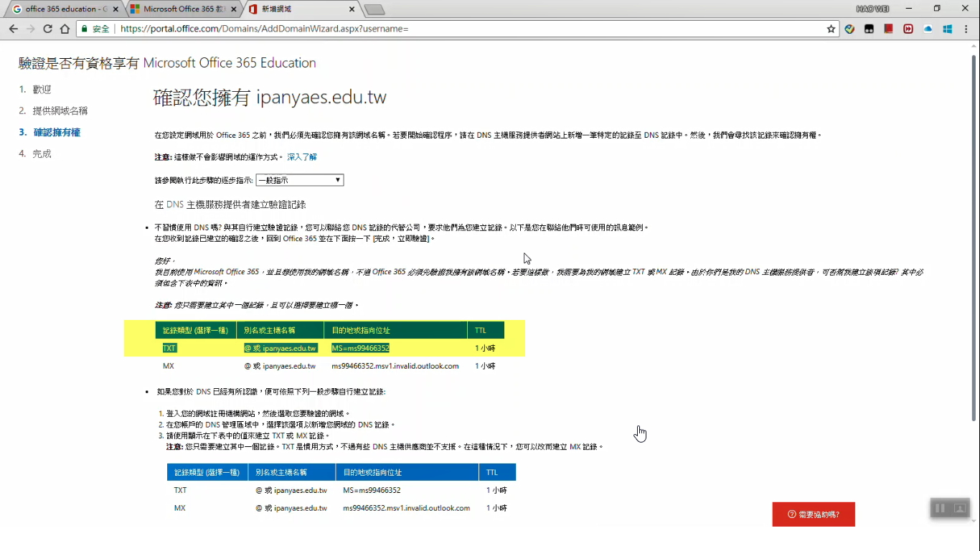Open the 一般指示 instructions dropdown
The width and height of the screenshot is (980, 551).
300,180
